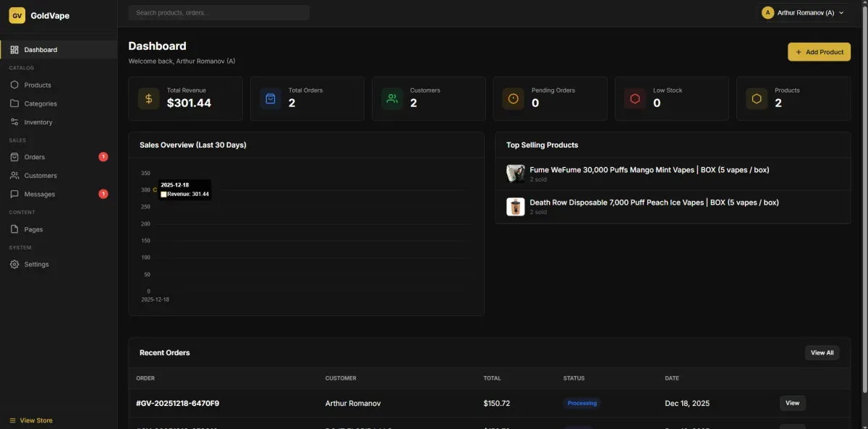
Task: Click the Fume WeFume product thumbnail
Action: click(x=515, y=174)
